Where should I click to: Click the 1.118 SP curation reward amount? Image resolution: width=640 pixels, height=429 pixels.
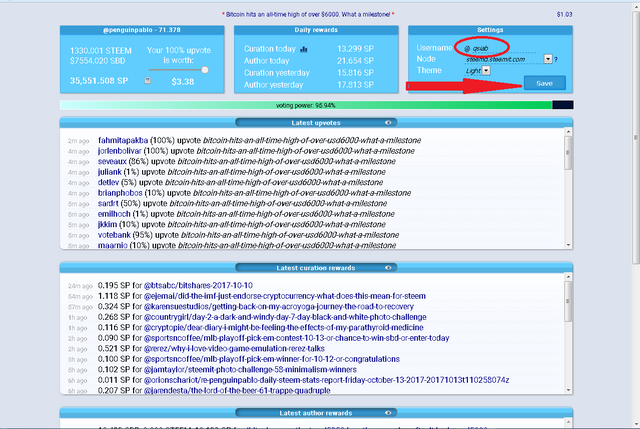click(x=114, y=296)
